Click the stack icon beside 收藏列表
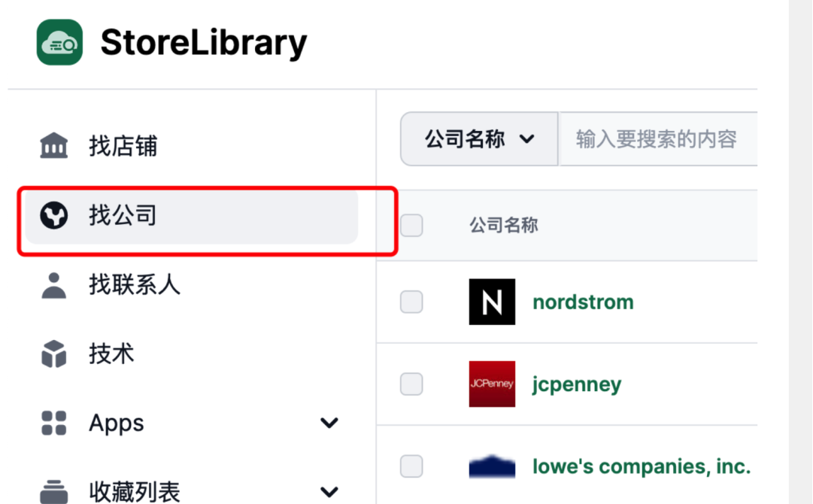813x504 pixels. coord(54,491)
